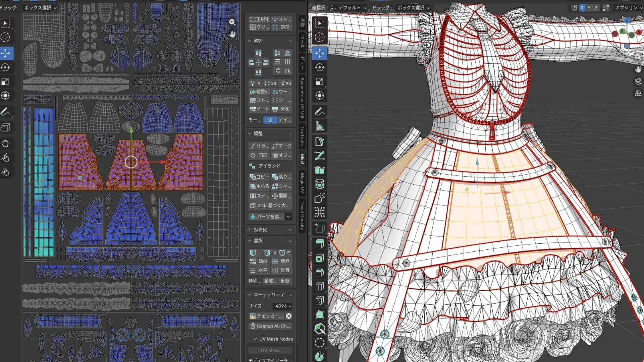The image size is (644, 362).
Task: Toggle X axis mirror button
Action: 582,8
